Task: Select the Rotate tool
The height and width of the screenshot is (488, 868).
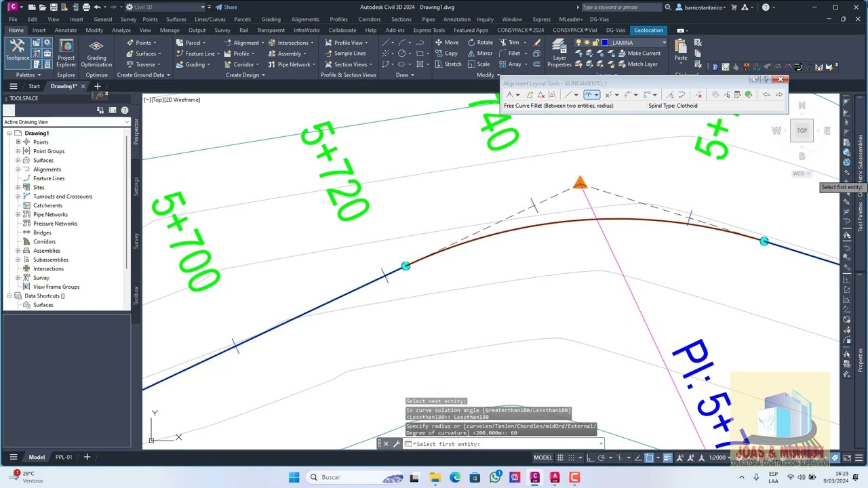Action: [480, 43]
